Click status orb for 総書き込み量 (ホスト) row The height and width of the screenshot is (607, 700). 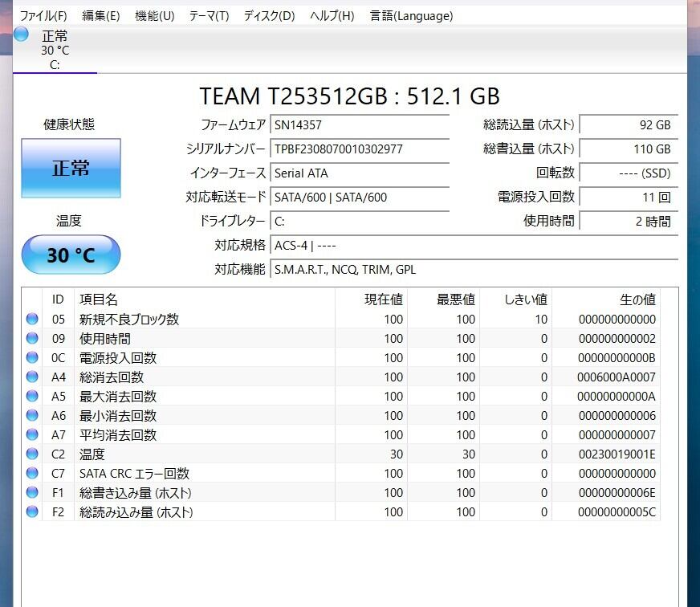click(x=32, y=492)
